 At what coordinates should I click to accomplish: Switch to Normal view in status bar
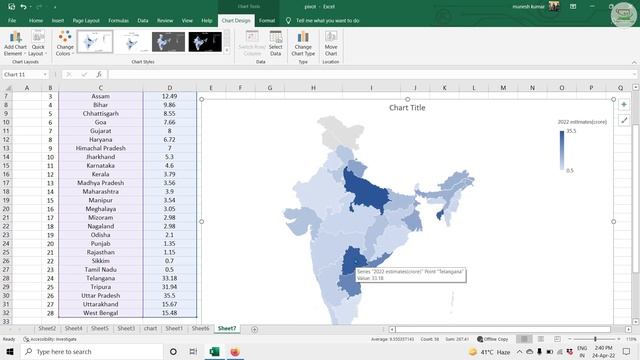coord(524,339)
